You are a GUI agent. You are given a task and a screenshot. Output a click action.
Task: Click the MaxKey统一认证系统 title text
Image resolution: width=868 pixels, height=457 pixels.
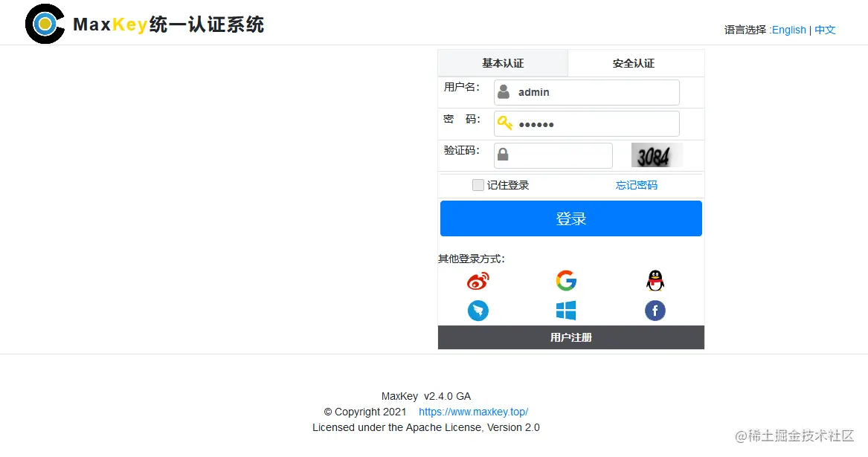[x=168, y=25]
